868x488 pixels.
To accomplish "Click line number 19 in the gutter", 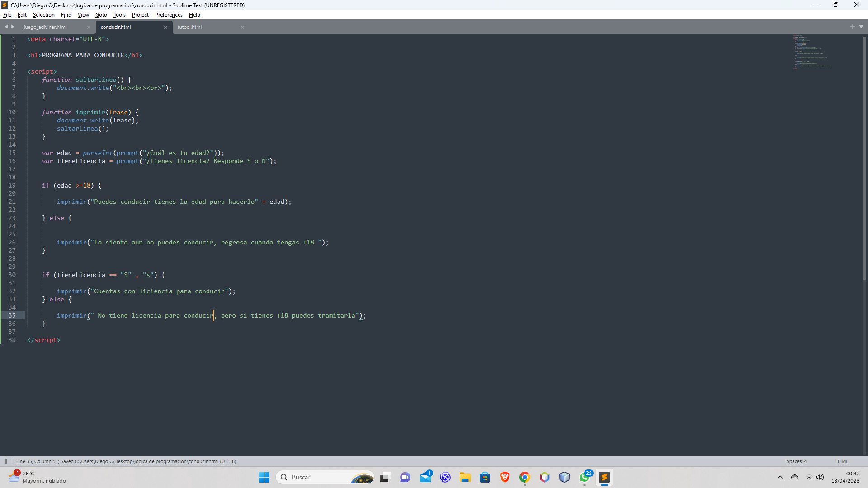I will (12, 185).
